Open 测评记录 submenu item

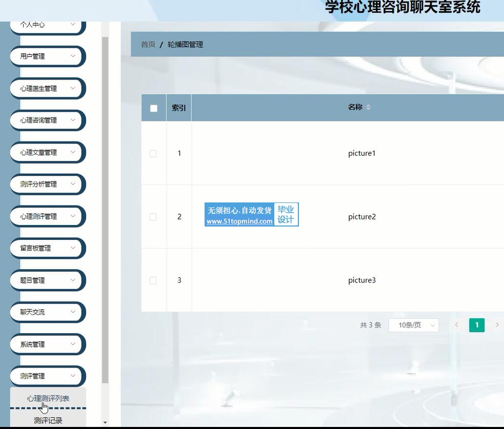(48, 420)
